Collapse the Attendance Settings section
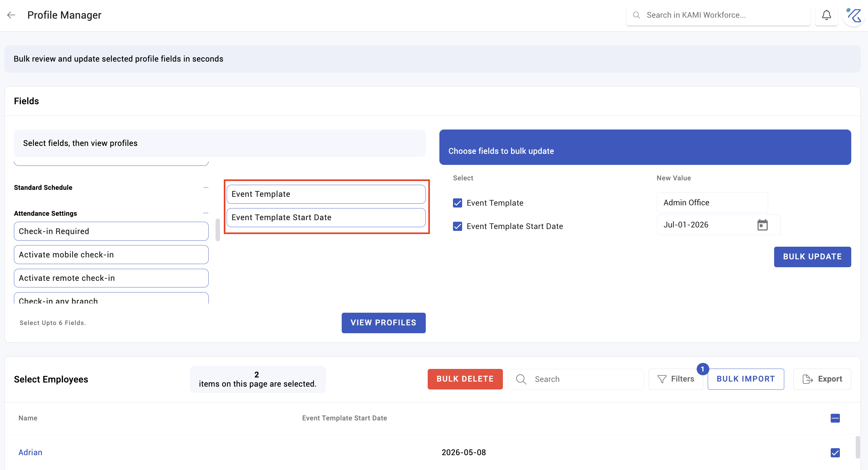This screenshot has height=470, width=868. pyautogui.click(x=205, y=213)
